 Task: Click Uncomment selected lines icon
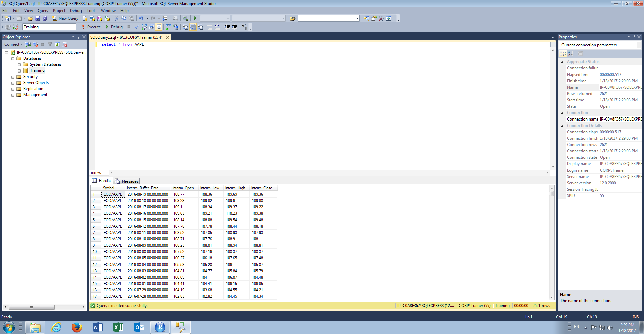[x=217, y=27]
